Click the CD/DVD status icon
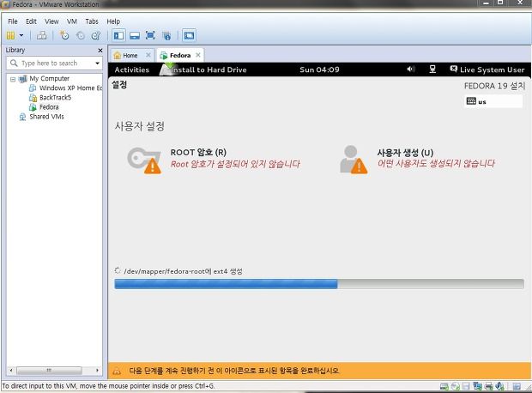This screenshot has width=532, height=393. pos(456,386)
